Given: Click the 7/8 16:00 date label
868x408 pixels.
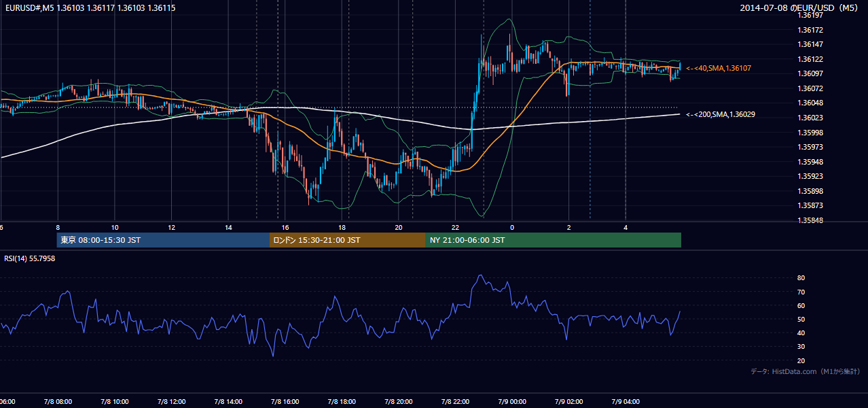Looking at the screenshot, I should click(x=285, y=402).
